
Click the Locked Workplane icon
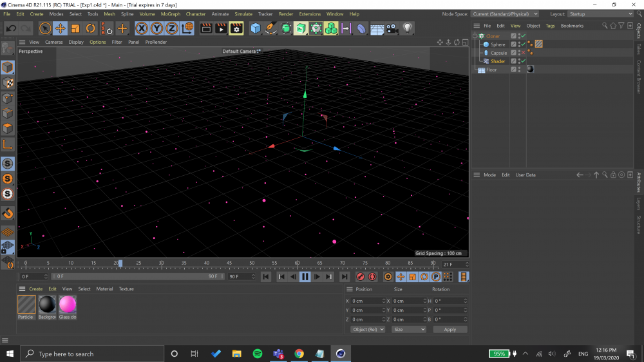pos(8,247)
